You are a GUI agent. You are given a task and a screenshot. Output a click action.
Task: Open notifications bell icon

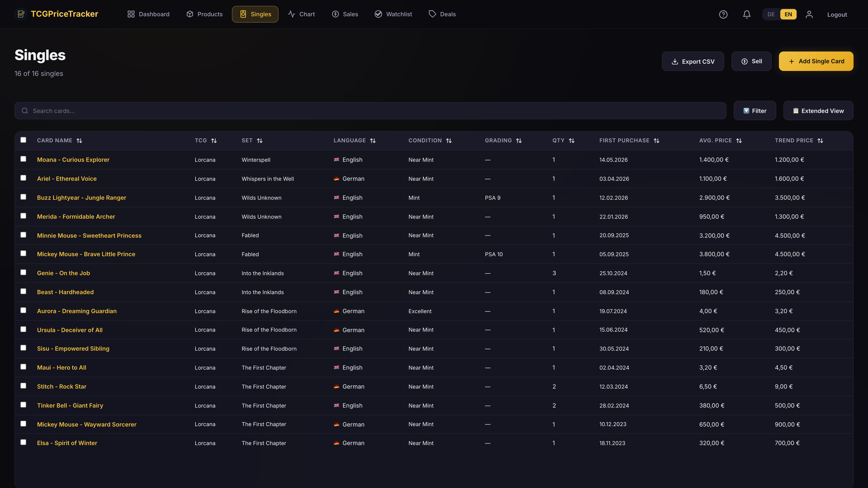click(747, 14)
